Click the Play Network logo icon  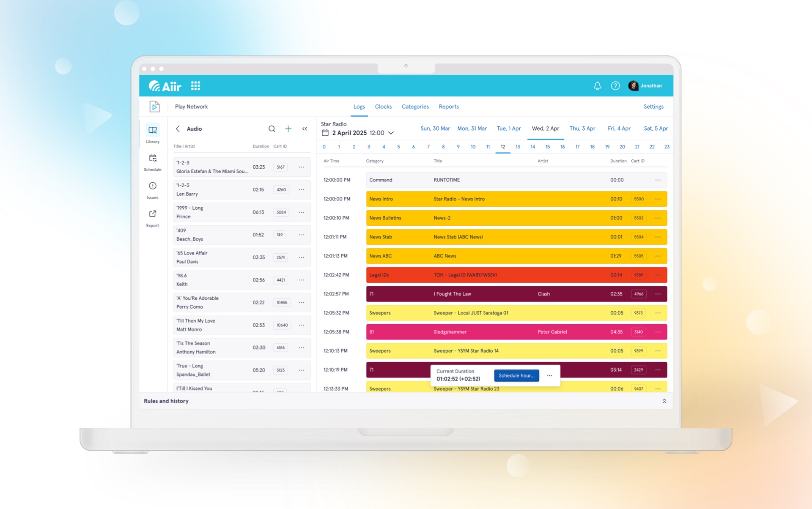tap(154, 107)
